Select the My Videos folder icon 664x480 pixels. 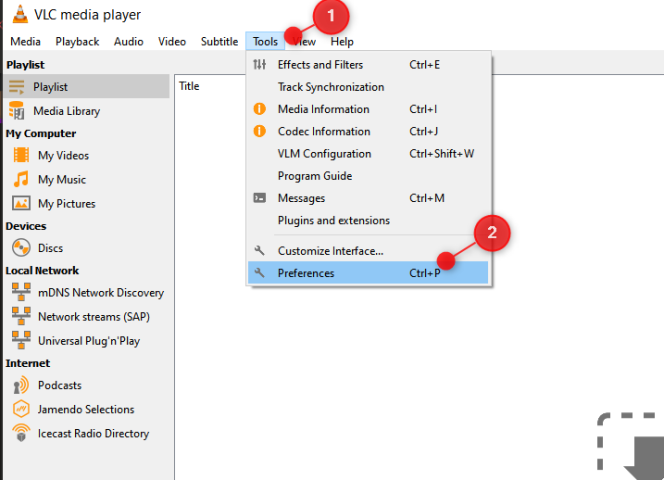(20, 155)
